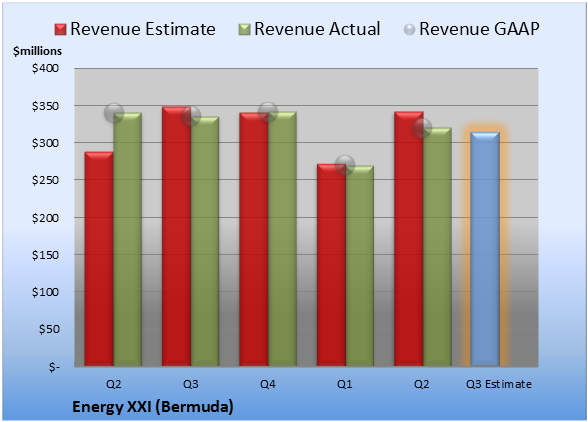Click the gray Revenue GAAP legend sphere
The width and height of the screenshot is (588, 422).
pos(410,29)
